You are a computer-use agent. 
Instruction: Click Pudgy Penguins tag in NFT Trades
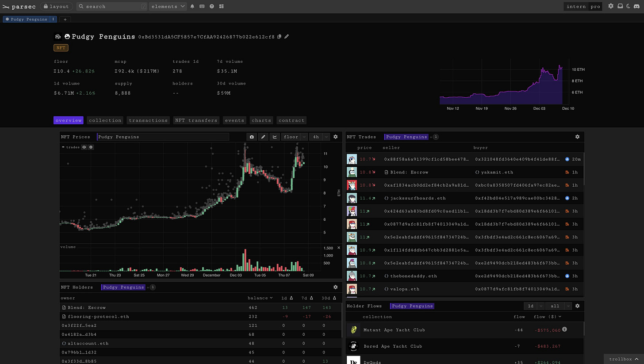[406, 137]
